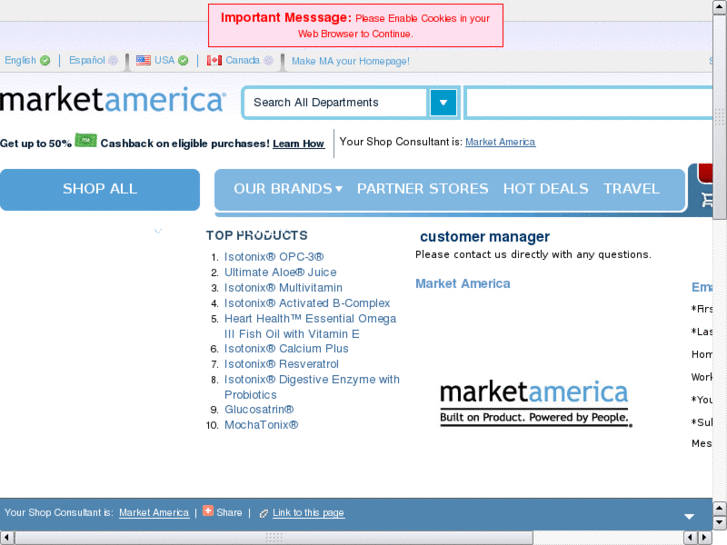Click the green cashback icon
This screenshot has width=727, height=545.
click(86, 140)
